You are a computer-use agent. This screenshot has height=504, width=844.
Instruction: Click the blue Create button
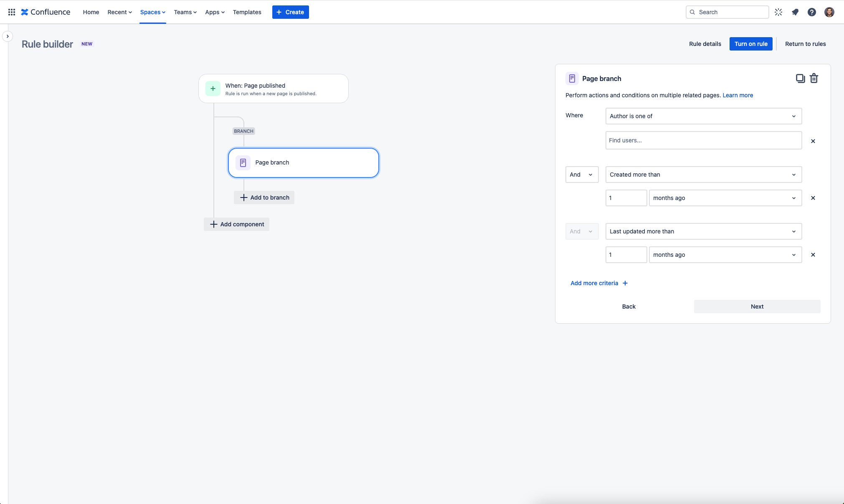pyautogui.click(x=291, y=12)
